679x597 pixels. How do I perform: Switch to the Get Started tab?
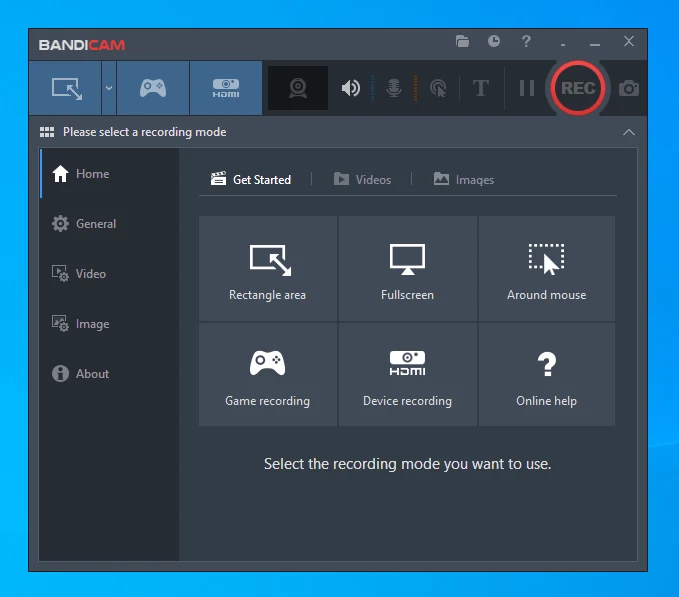tap(251, 179)
